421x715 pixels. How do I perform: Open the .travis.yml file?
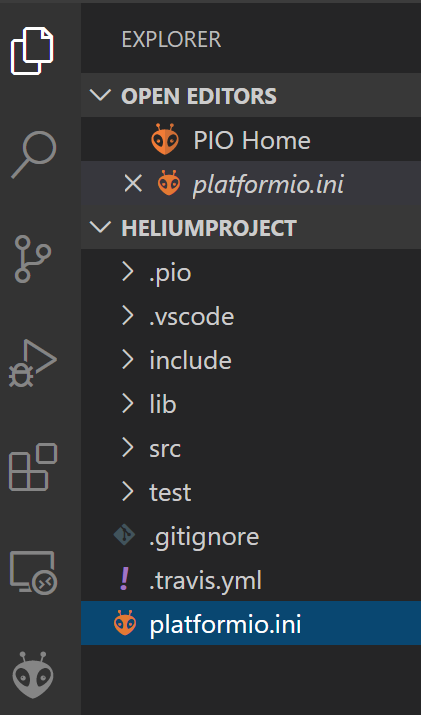point(251,580)
